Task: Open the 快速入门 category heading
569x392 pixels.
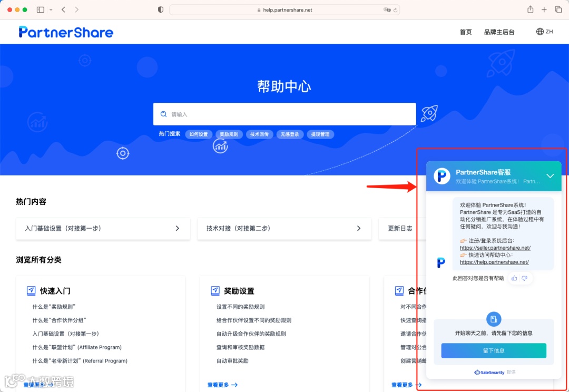Action: (55, 291)
